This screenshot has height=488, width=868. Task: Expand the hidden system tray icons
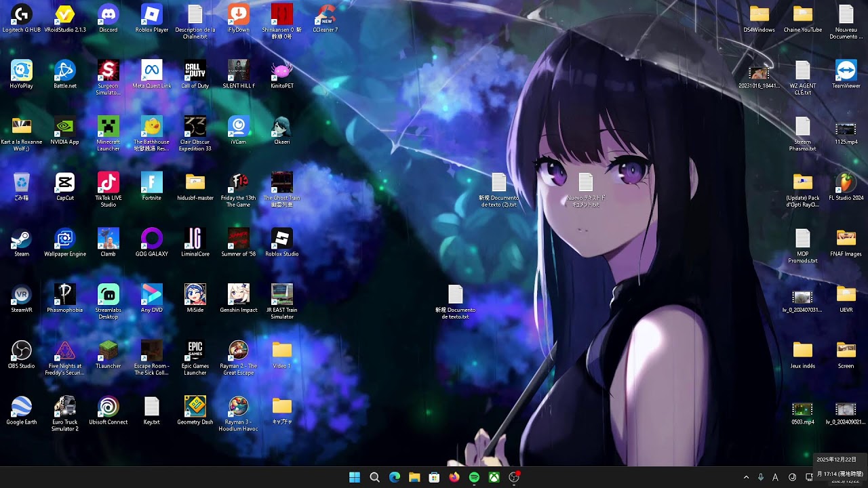(x=746, y=477)
